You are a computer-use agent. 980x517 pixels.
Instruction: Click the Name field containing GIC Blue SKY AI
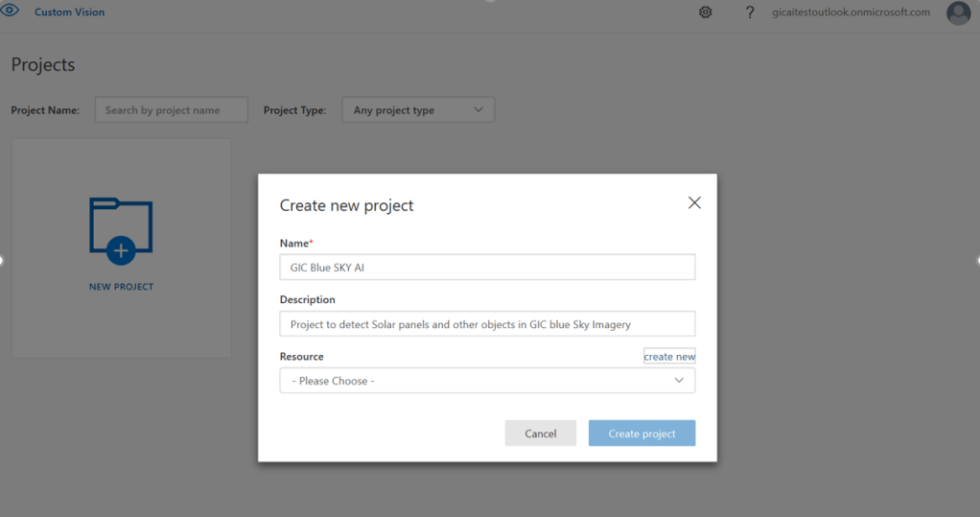tap(487, 268)
